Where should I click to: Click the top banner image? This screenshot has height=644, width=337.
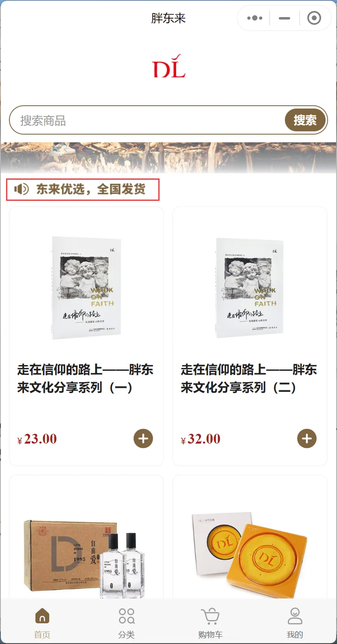(168, 158)
